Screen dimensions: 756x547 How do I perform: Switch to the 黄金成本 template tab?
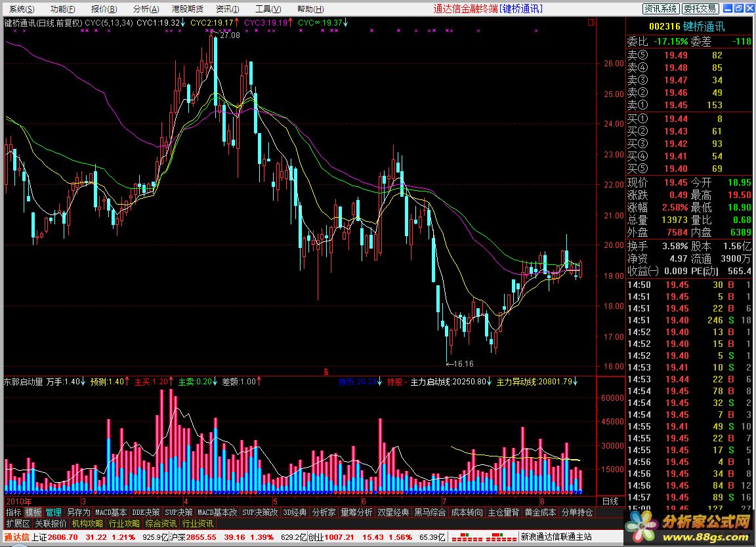[x=540, y=512]
